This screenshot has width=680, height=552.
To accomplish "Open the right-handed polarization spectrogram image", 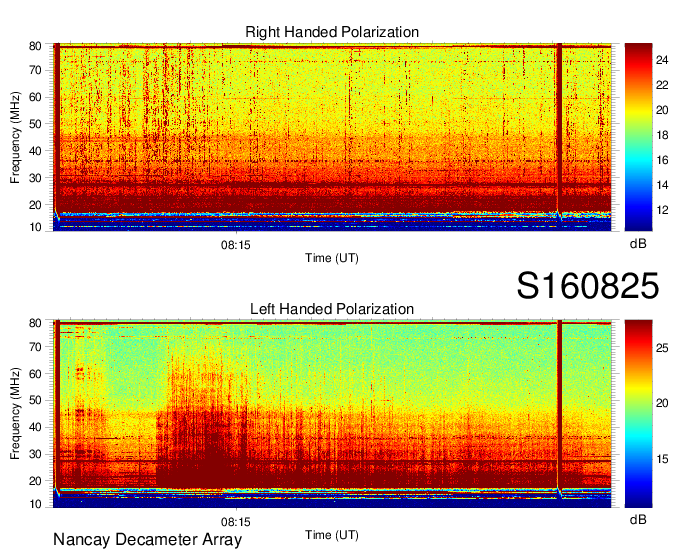I will (x=332, y=137).
